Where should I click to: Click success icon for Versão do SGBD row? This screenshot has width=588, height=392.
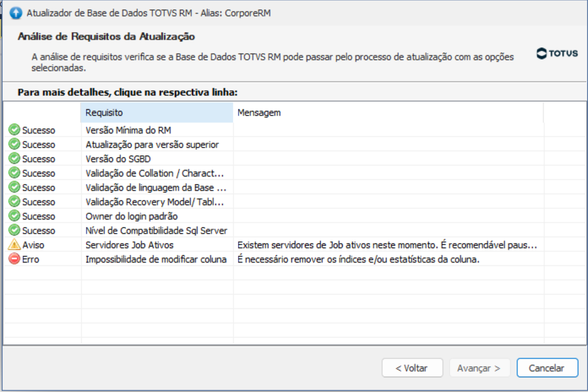pyautogui.click(x=14, y=158)
